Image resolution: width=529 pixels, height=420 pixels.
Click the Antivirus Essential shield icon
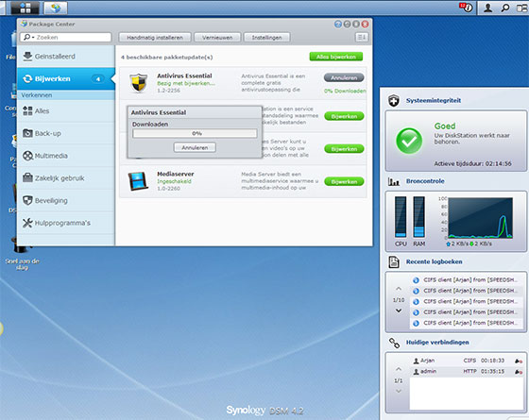139,83
